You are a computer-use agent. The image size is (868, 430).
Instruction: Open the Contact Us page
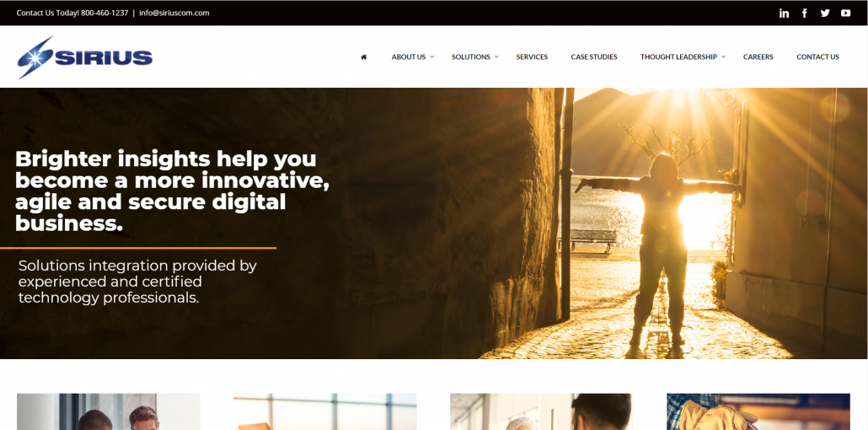click(x=817, y=56)
